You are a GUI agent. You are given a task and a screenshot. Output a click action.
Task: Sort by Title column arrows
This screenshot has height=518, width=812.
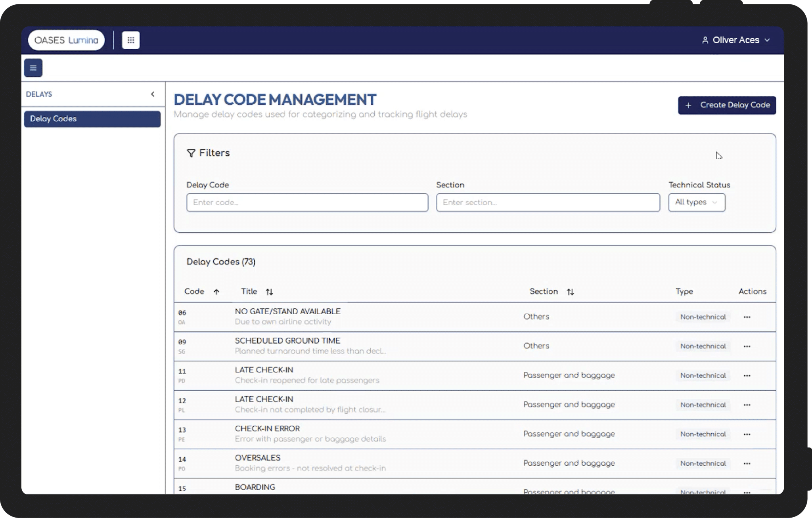coord(269,292)
